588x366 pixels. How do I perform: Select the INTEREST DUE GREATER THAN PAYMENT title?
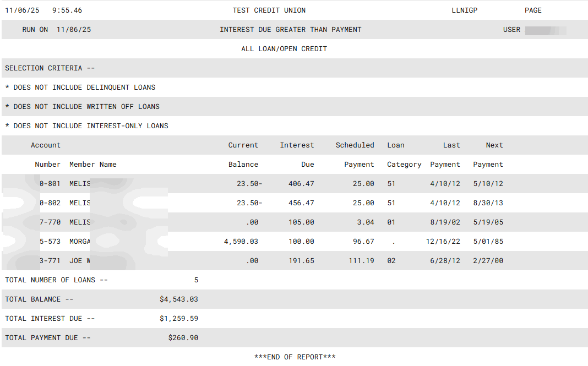coord(290,30)
